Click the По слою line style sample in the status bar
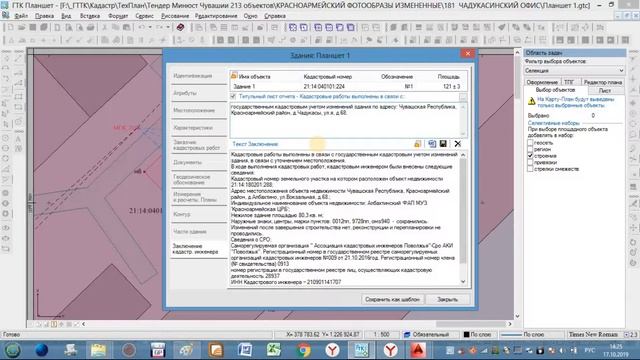This screenshot has width=640, height=360. (511, 335)
